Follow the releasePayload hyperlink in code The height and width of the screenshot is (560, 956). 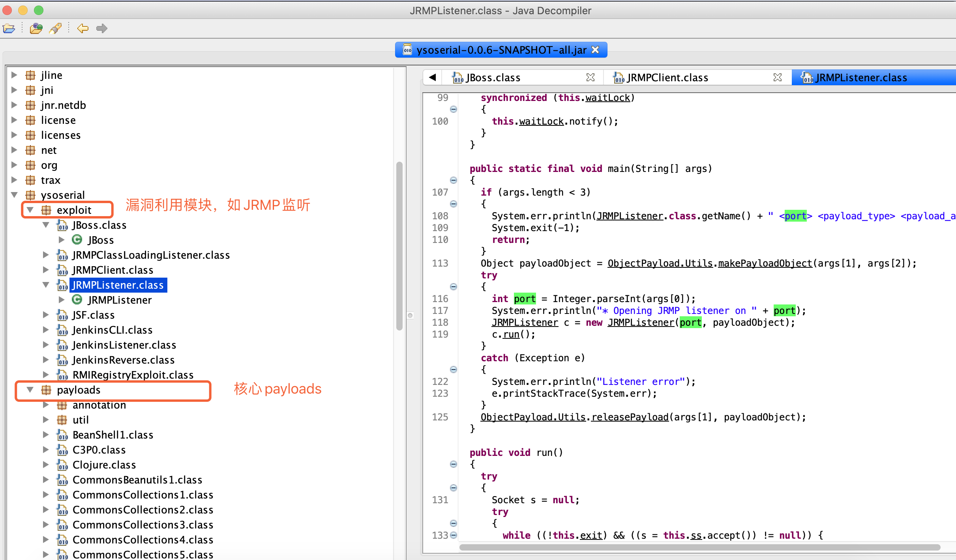(x=629, y=417)
